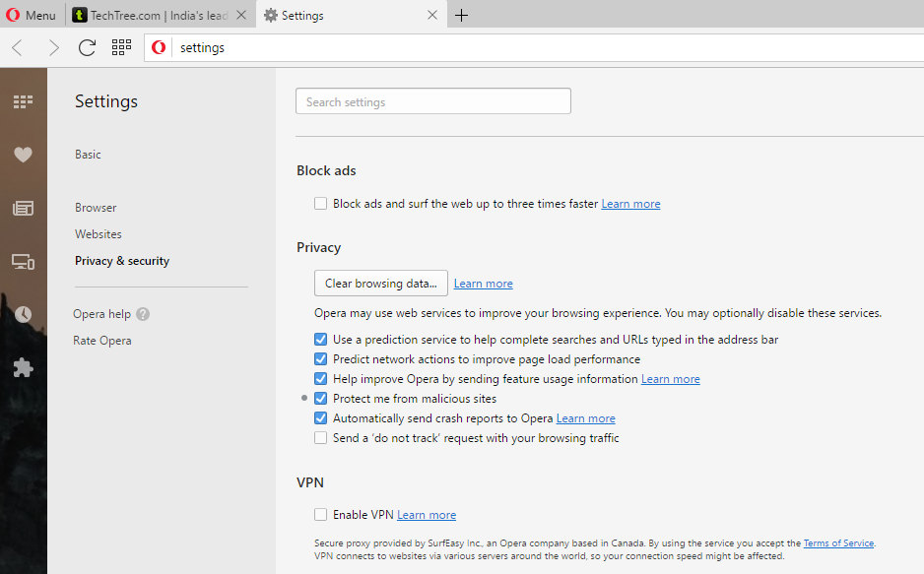924x574 pixels.
Task: Check the Enable VPN checkbox
Action: [320, 515]
